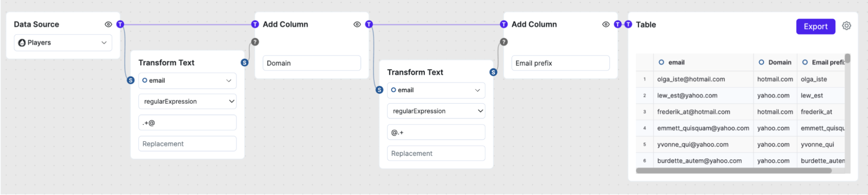Click the olga_iste@hotmail.com table cell

(x=691, y=79)
